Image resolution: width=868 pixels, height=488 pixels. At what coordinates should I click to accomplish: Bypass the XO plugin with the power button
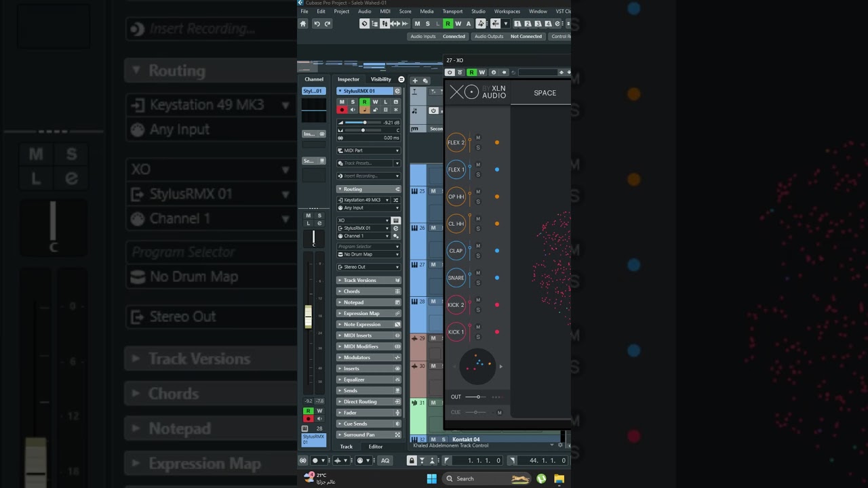(450, 73)
